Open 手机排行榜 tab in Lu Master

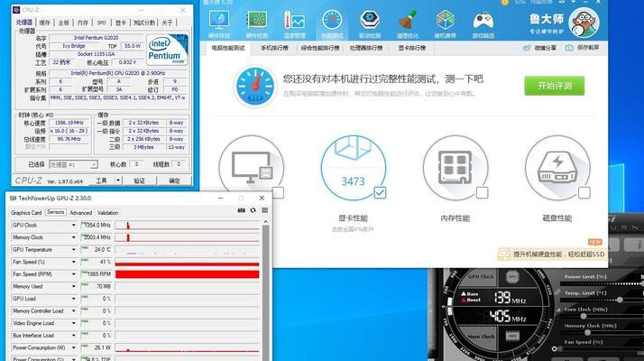pos(274,48)
